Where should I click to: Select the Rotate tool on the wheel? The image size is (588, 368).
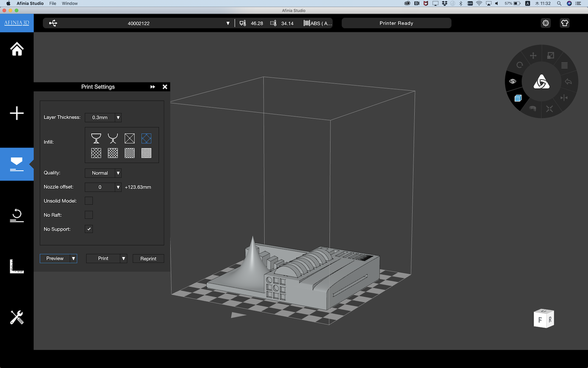(520, 65)
